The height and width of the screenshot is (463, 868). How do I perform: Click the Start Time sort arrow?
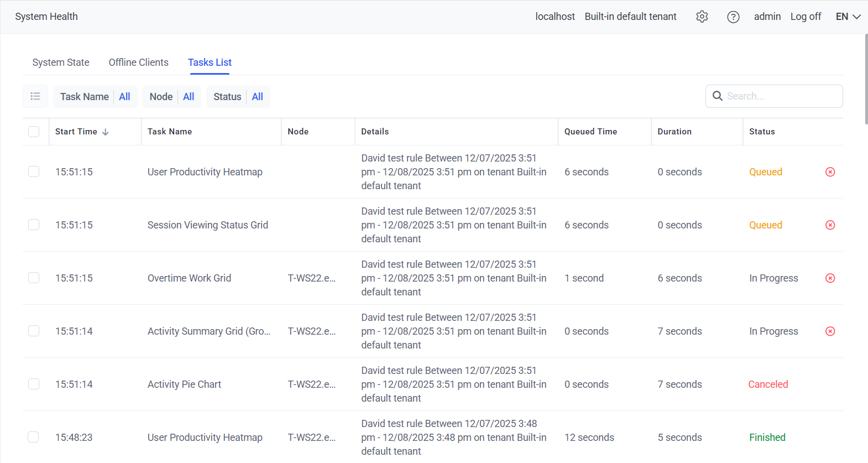[x=106, y=132]
